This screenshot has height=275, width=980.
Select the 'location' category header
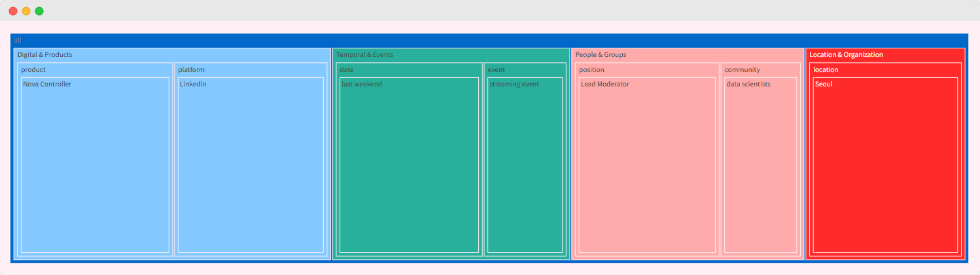886,69
